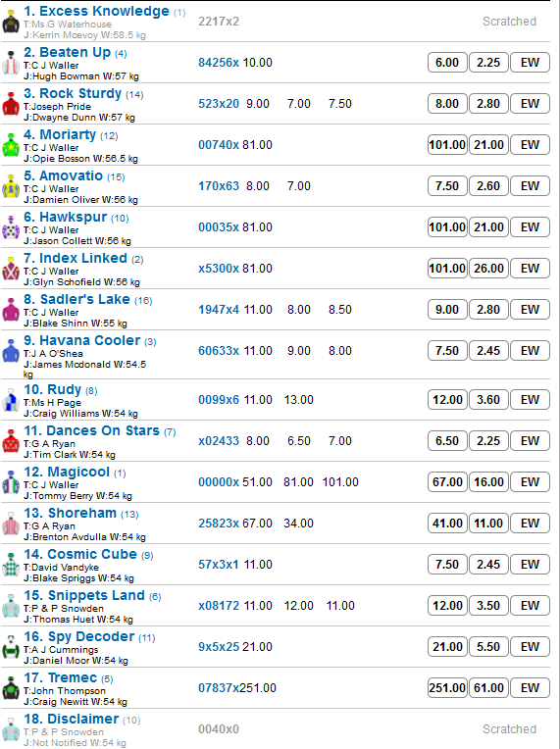The height and width of the screenshot is (749, 560).
Task: Select win odds 251.00 for Tremec
Action: 447,688
